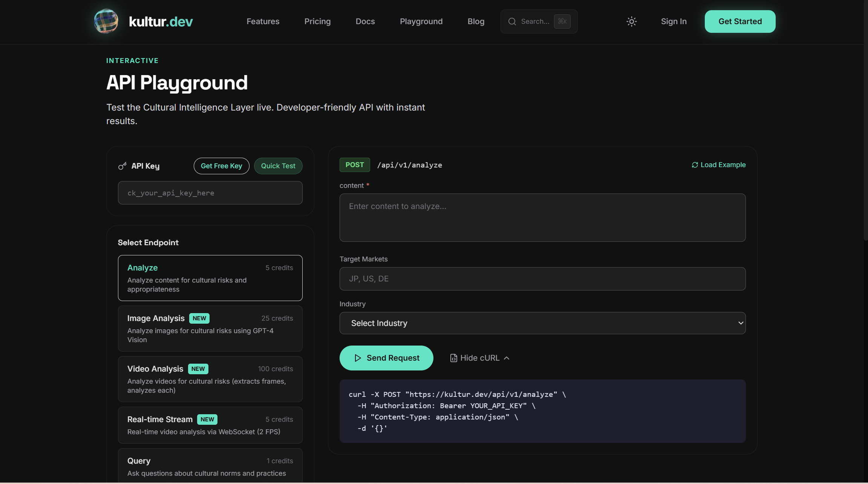Open the Select Industry dropdown
The width and height of the screenshot is (868, 484).
pos(542,323)
